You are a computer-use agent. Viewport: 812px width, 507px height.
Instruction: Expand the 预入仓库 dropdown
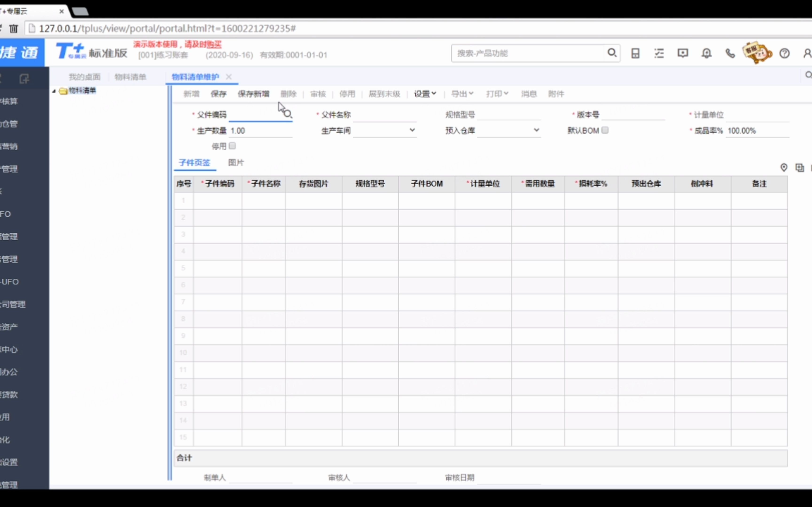coord(536,130)
